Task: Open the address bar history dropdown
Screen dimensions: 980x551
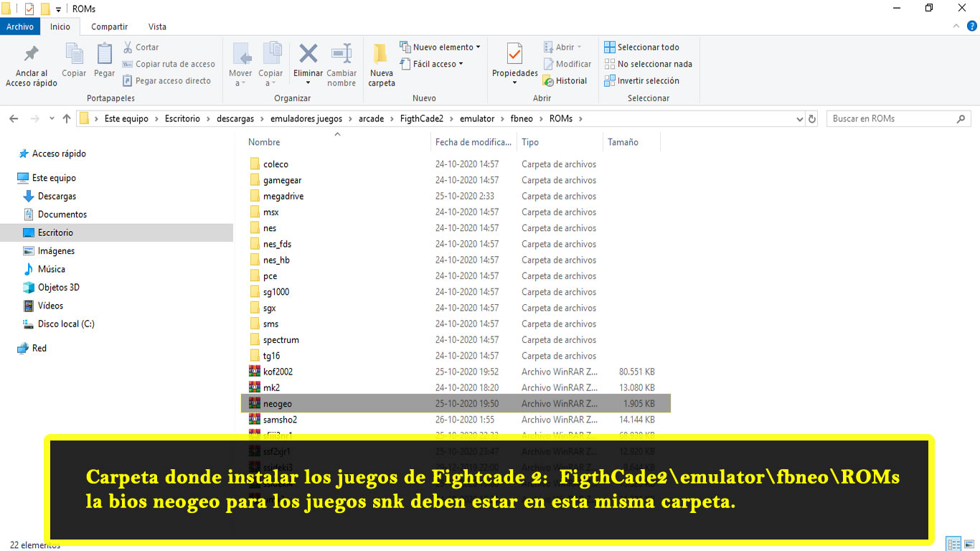Action: (x=798, y=119)
